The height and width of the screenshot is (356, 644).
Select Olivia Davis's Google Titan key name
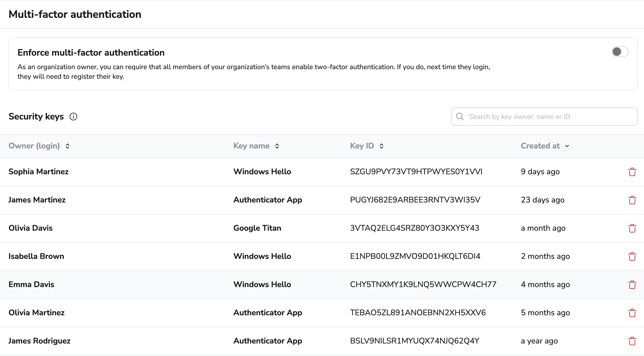pyautogui.click(x=257, y=228)
